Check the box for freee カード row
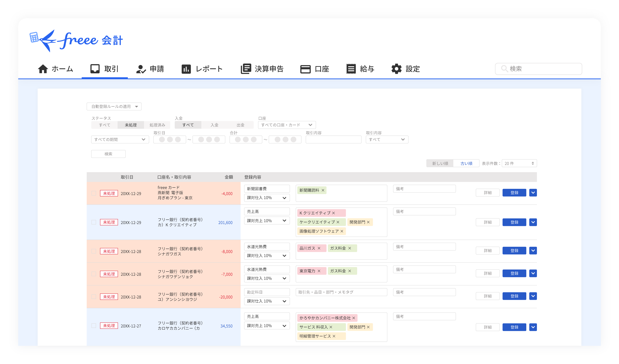This screenshot has height=364, width=619. click(94, 193)
